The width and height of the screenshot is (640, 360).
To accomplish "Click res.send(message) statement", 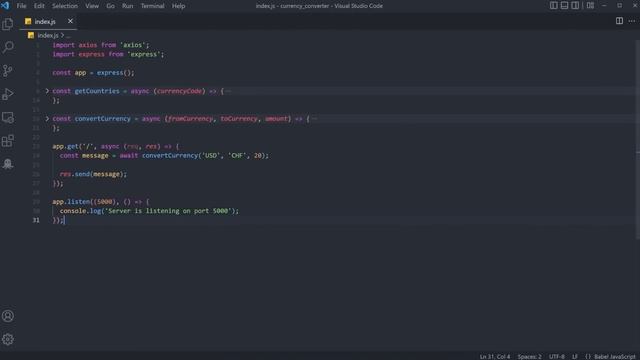I will (93, 174).
